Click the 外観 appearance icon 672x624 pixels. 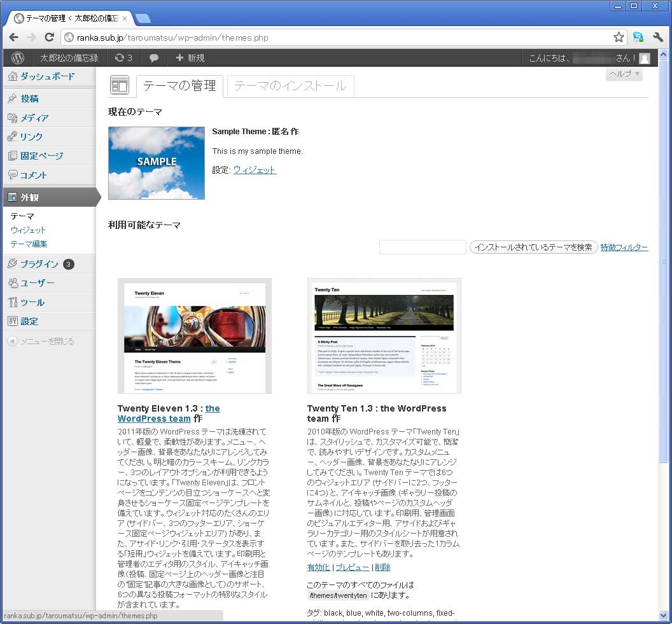coord(13,197)
